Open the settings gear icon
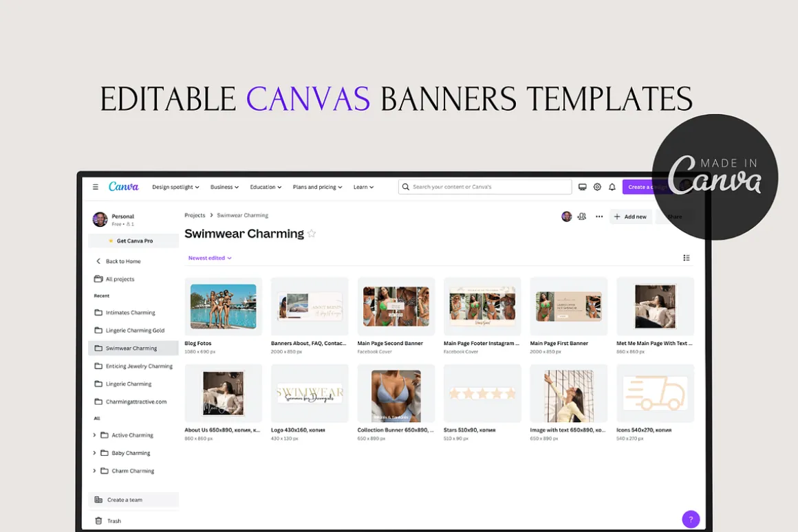Image resolution: width=798 pixels, height=532 pixels. coord(598,187)
